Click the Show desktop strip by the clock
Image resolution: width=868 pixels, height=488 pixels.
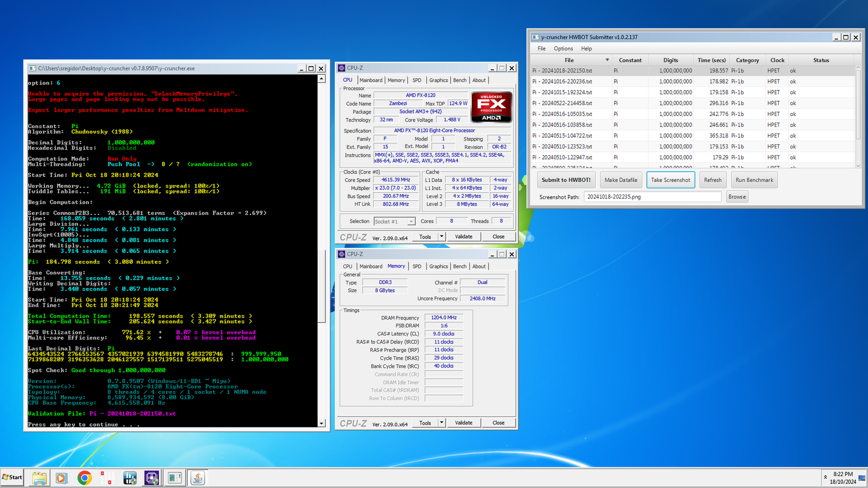click(862, 478)
